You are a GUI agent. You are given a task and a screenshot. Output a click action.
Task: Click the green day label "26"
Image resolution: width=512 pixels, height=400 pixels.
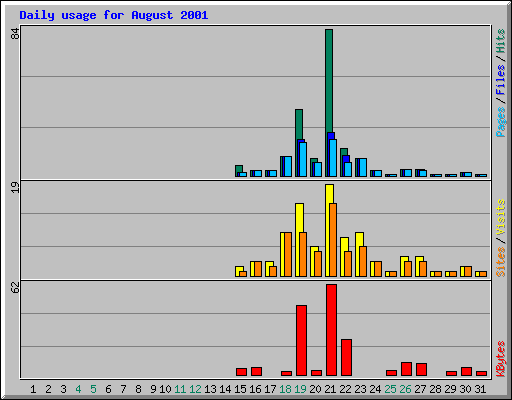coord(405,389)
